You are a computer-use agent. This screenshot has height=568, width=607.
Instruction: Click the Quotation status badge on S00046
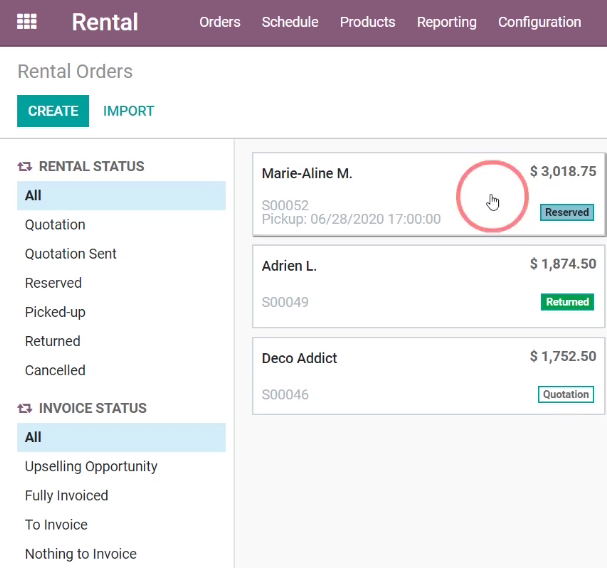coord(566,394)
